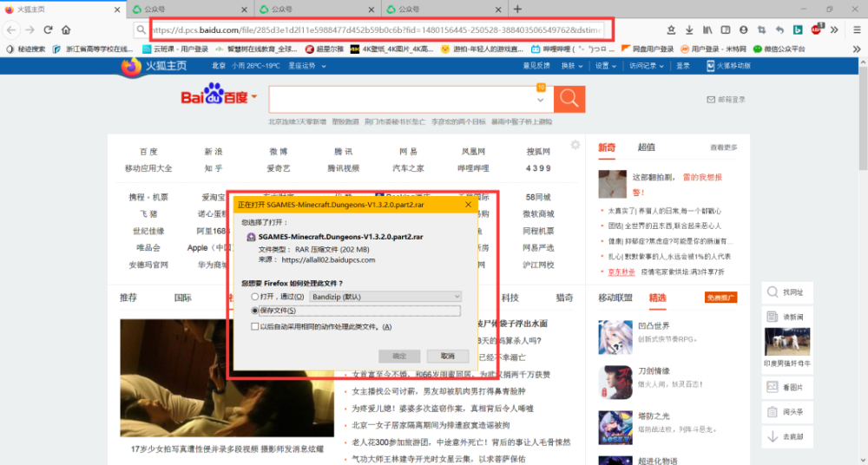Click the orange Baidu search button

(x=569, y=99)
